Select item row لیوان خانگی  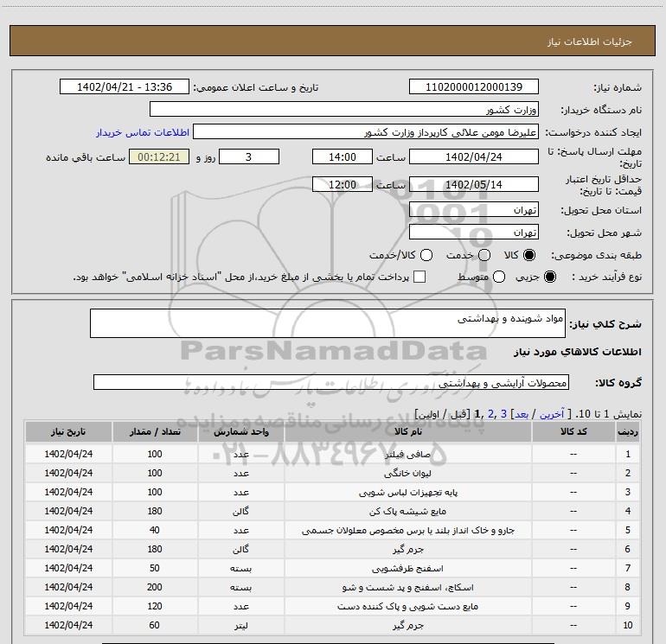point(332,473)
